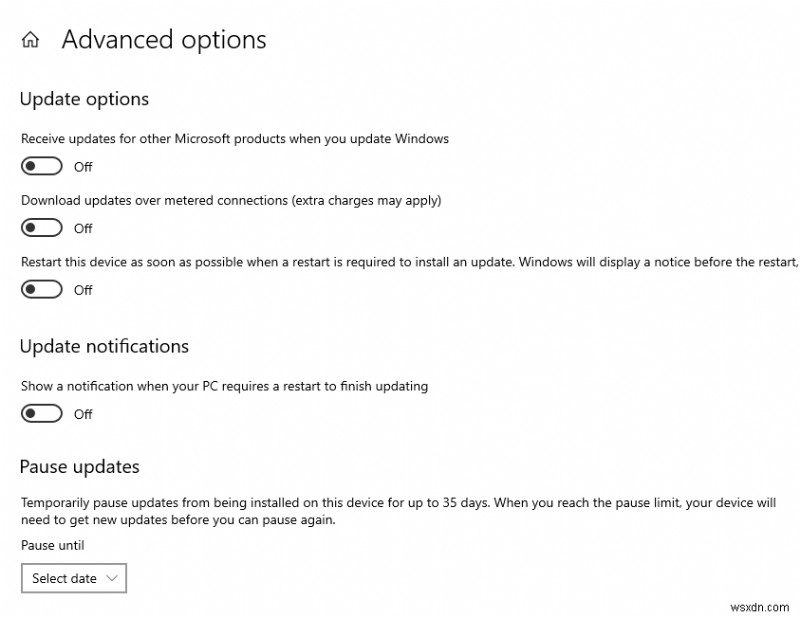The image size is (800, 617).
Task: Click the Advanced options page title
Action: 164,39
